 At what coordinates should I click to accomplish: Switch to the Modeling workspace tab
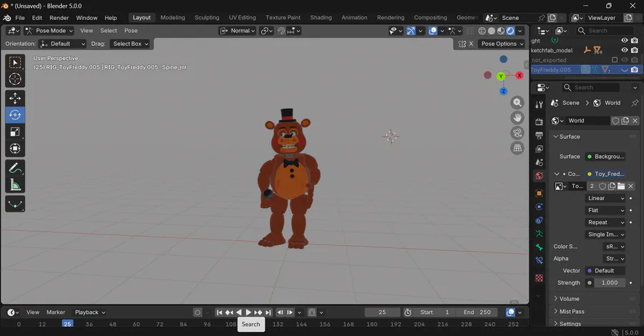[172, 18]
